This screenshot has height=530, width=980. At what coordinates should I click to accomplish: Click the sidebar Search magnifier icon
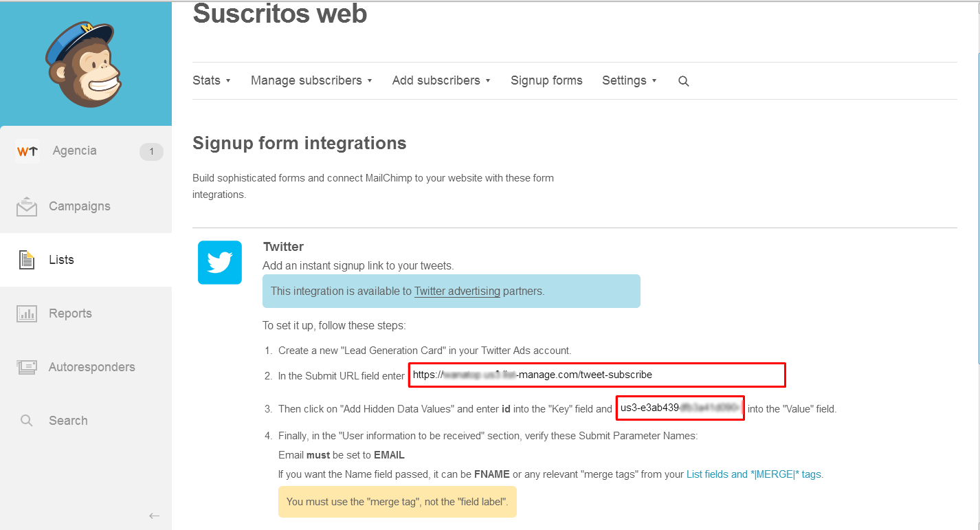(27, 421)
